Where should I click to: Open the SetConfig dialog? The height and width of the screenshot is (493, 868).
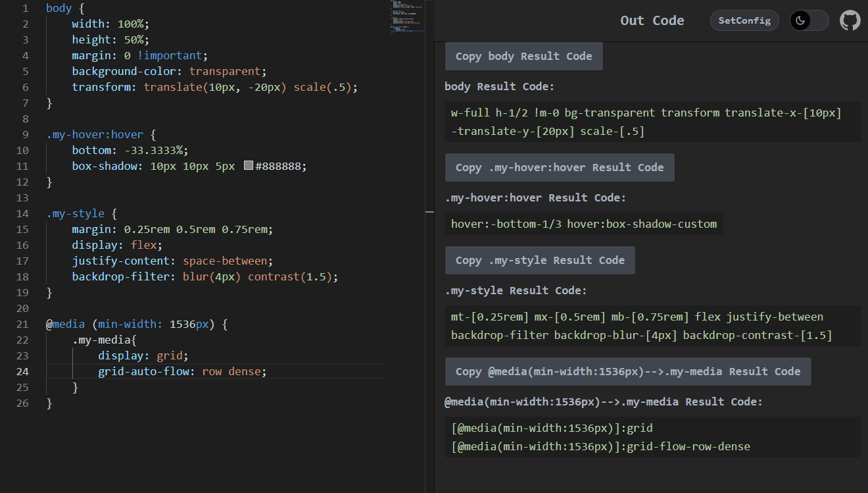744,20
